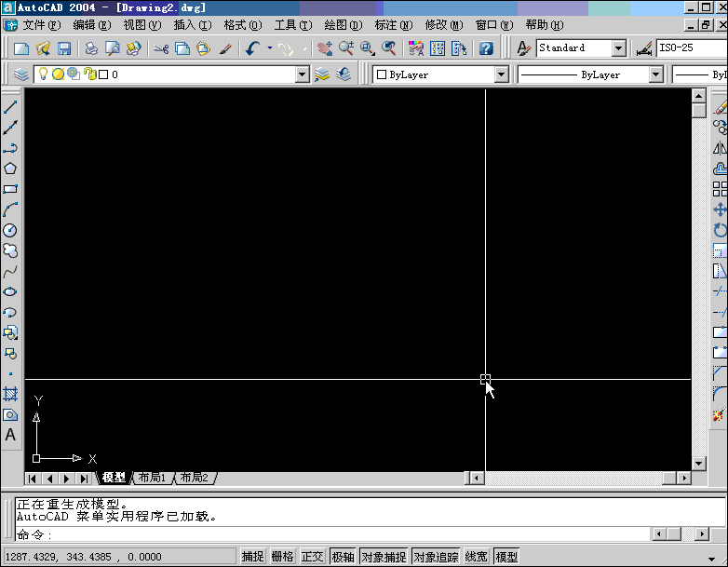Click the Zoom Realtime icon

click(346, 48)
